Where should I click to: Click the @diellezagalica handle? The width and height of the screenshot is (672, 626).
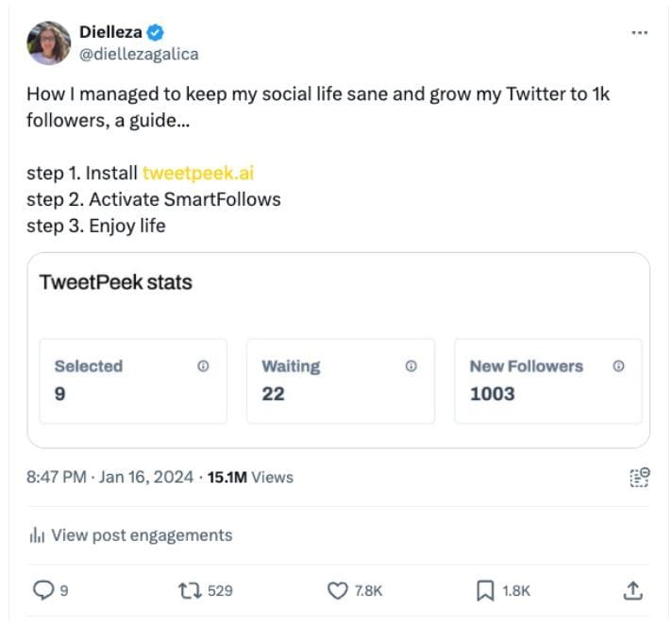139,54
